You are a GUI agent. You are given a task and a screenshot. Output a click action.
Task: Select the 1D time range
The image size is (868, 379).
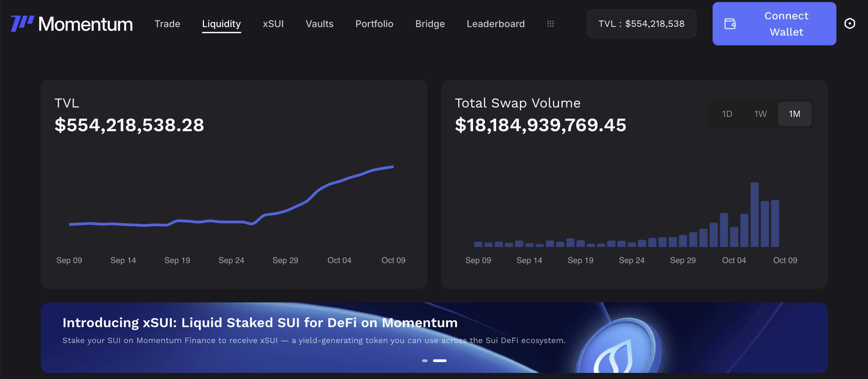pyautogui.click(x=727, y=114)
